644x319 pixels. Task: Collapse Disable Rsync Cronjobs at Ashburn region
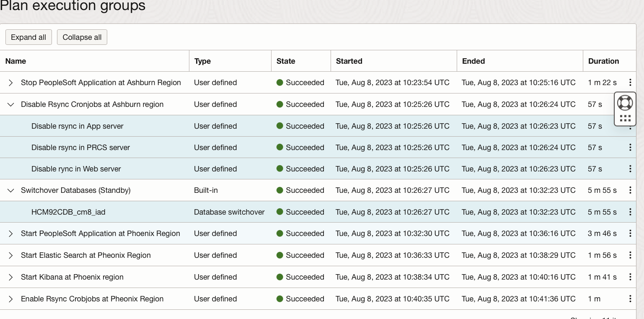(11, 104)
